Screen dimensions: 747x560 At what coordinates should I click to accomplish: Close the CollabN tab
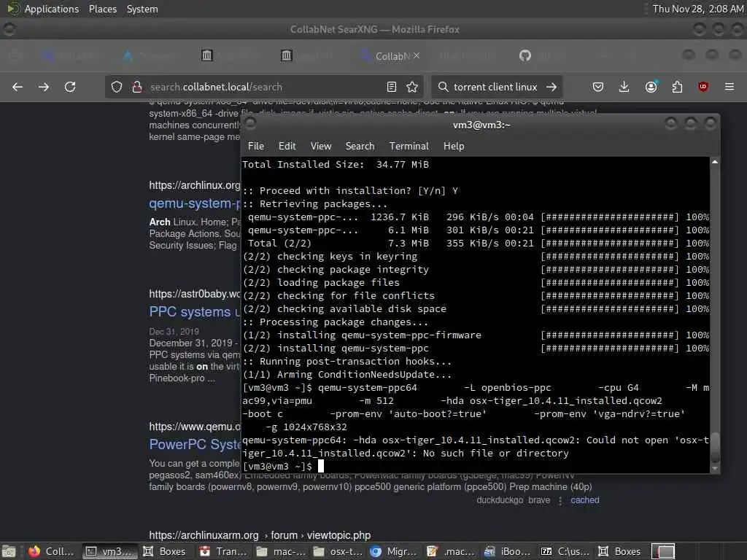417,55
